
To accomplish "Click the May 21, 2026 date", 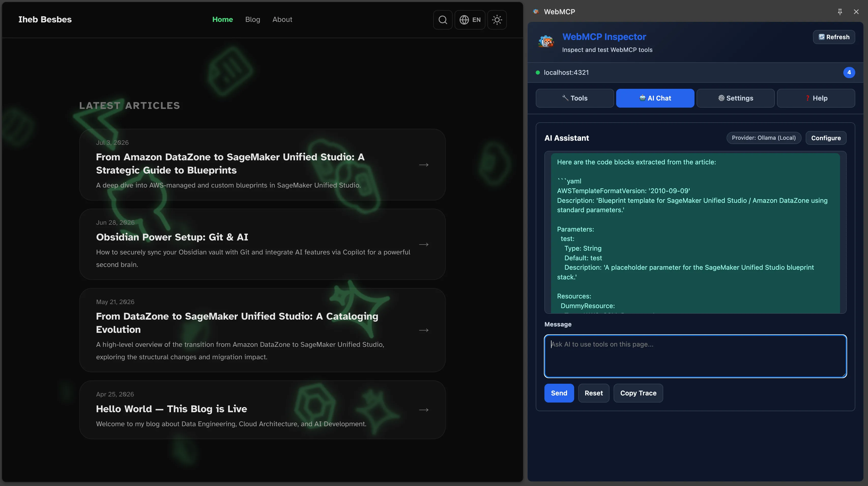I will pos(115,302).
